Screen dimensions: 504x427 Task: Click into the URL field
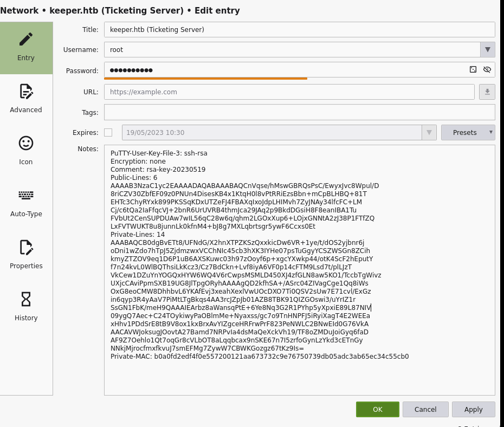289,92
